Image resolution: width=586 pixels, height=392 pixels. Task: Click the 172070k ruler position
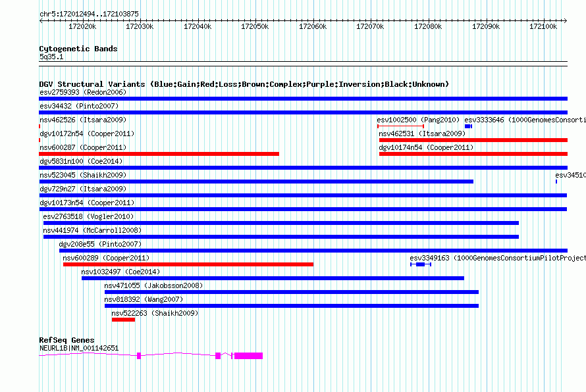370,26
